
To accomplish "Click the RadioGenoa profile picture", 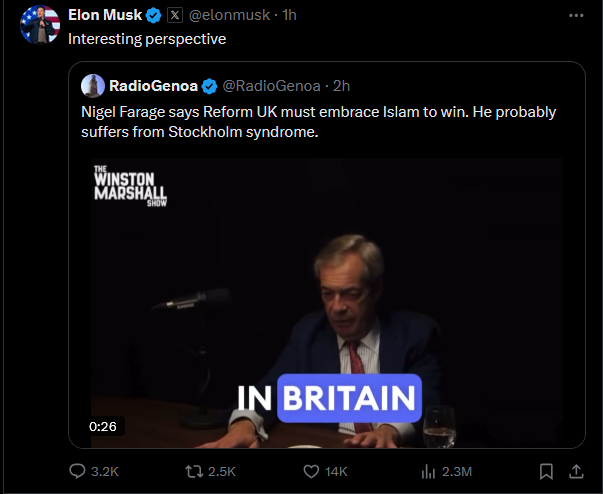I will [x=93, y=86].
